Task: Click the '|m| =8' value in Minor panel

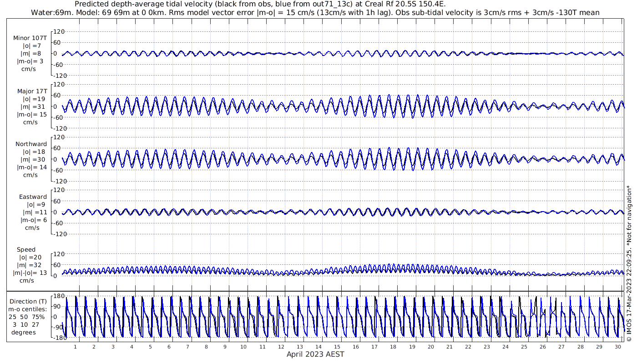Action: coord(32,54)
